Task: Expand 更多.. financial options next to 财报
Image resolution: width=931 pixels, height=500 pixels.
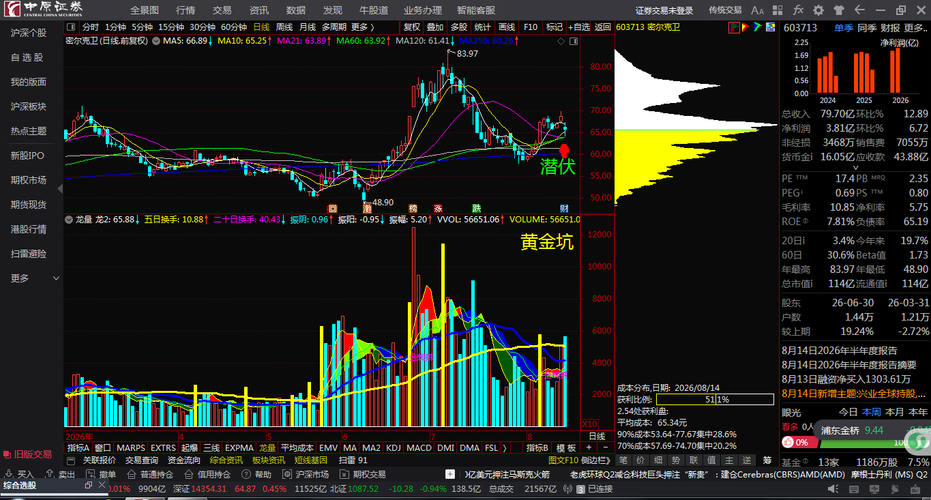Action: click(914, 27)
